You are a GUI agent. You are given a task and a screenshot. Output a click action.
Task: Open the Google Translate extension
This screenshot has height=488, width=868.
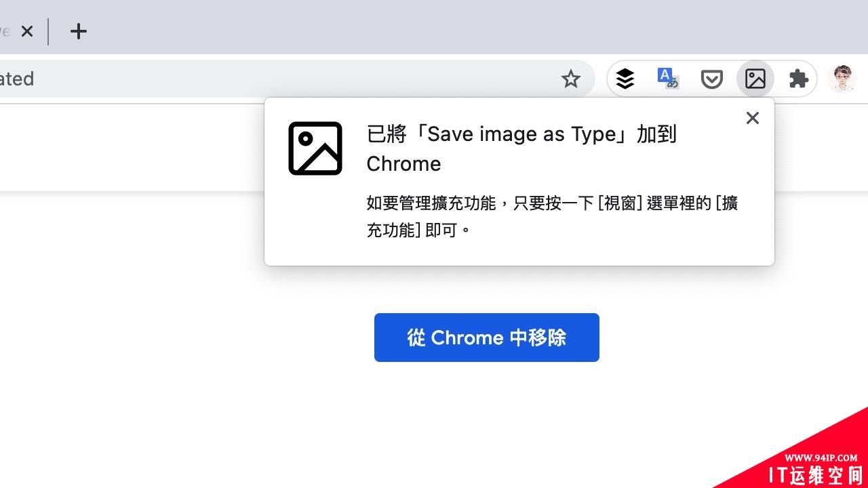point(668,79)
